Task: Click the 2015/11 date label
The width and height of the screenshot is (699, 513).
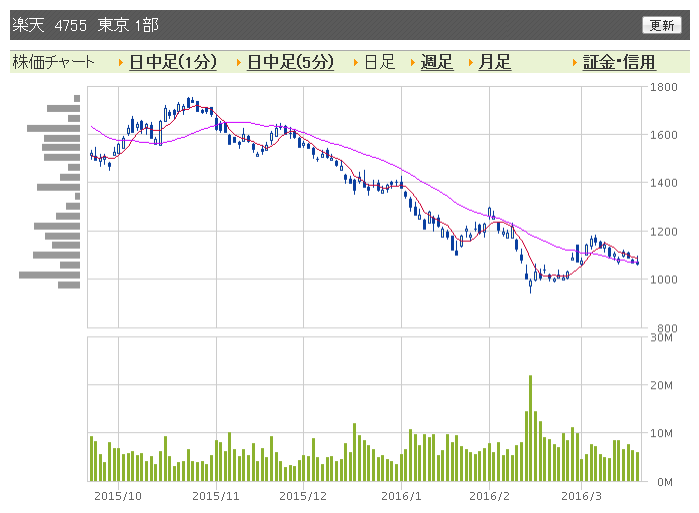Action: pyautogui.click(x=216, y=496)
